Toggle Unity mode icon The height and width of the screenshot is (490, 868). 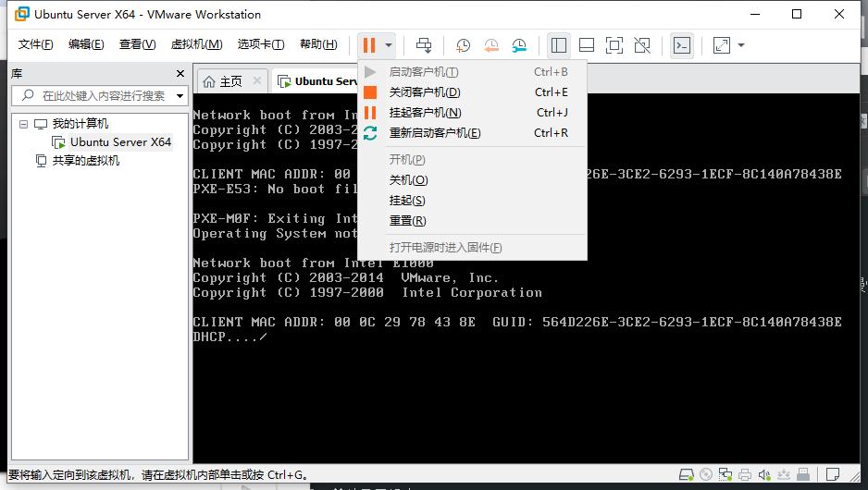pyautogui.click(x=642, y=45)
